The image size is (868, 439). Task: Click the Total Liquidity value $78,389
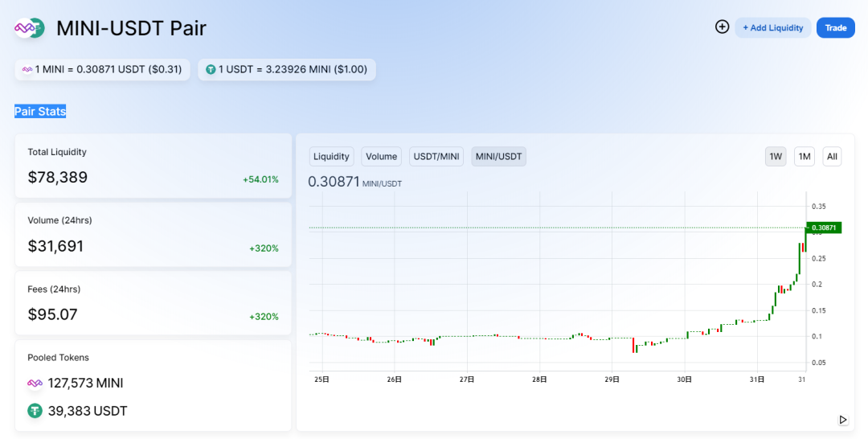[x=58, y=177]
